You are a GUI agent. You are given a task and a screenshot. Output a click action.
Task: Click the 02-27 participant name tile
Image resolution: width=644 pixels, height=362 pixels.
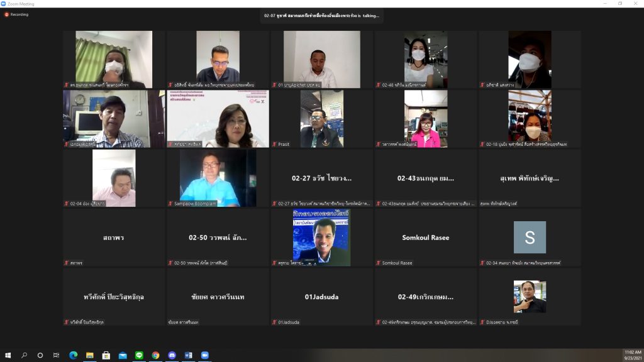coord(321,178)
